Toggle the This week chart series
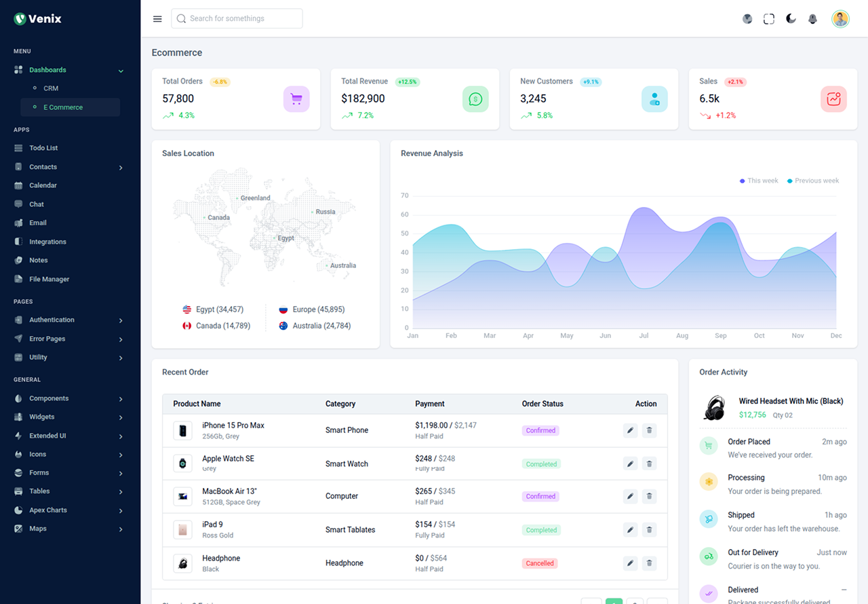The image size is (868, 604). [x=758, y=181]
